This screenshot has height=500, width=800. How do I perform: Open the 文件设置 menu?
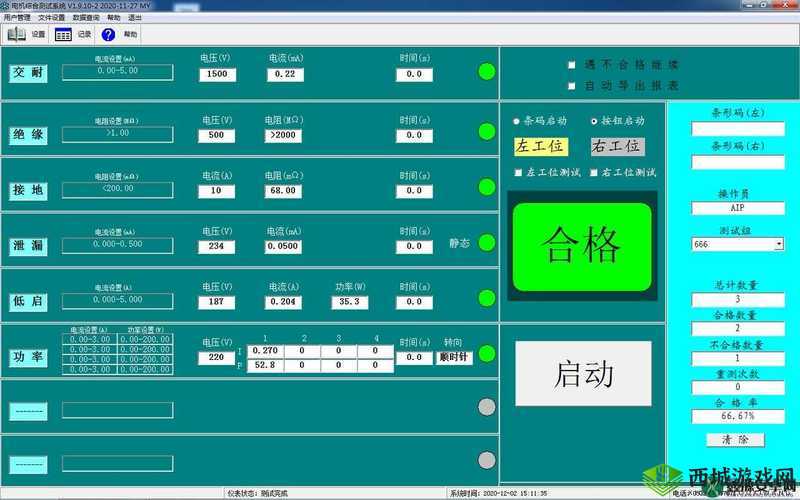click(52, 17)
